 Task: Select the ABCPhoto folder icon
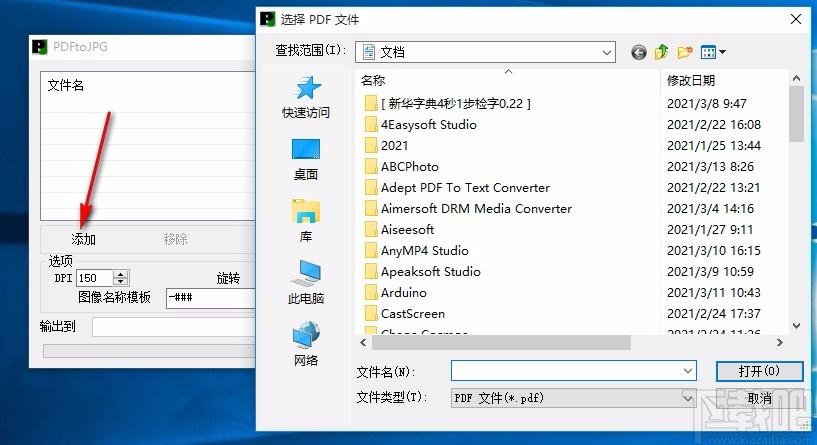[371, 166]
